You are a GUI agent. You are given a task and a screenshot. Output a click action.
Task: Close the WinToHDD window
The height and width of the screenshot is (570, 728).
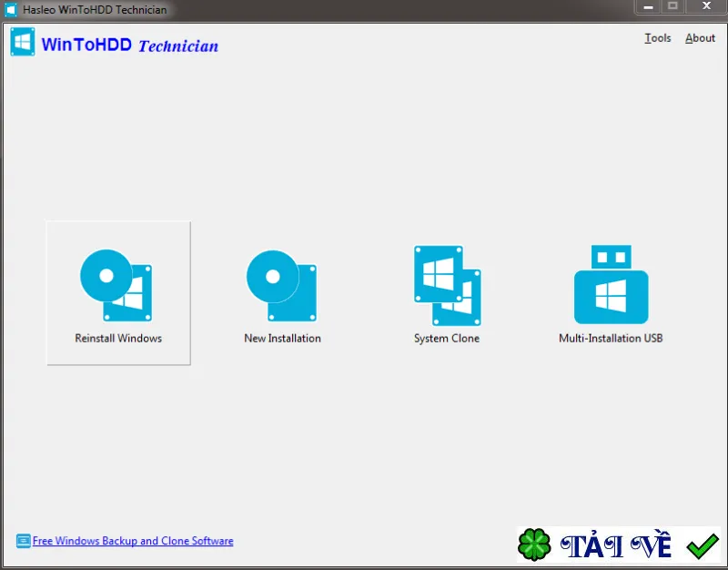pos(707,6)
